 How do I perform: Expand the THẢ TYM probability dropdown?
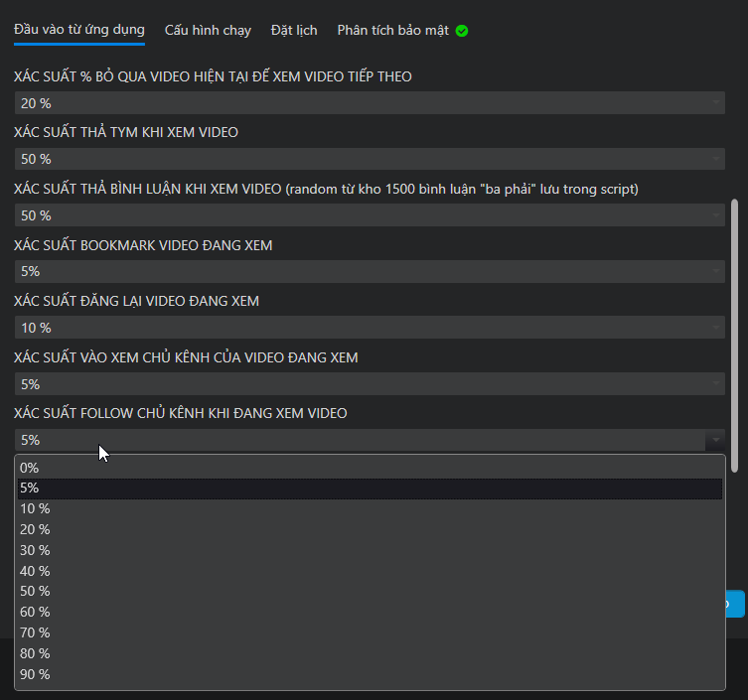(370, 159)
